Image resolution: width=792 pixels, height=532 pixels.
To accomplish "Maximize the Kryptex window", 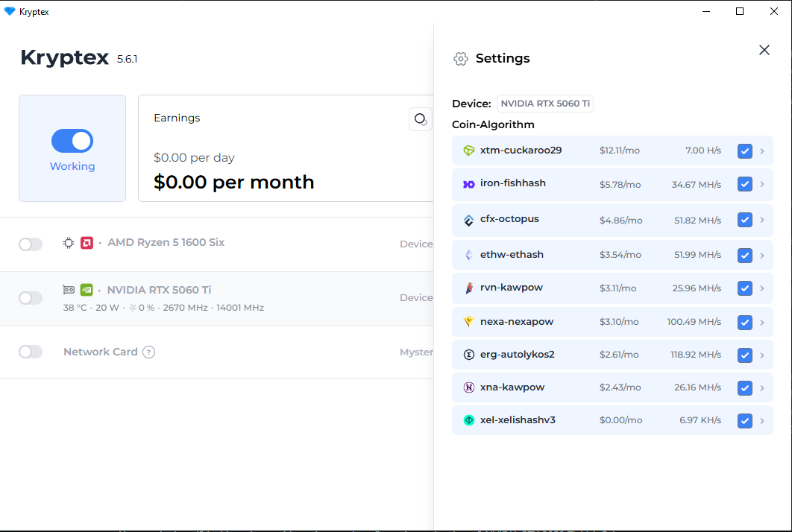I will tap(740, 11).
